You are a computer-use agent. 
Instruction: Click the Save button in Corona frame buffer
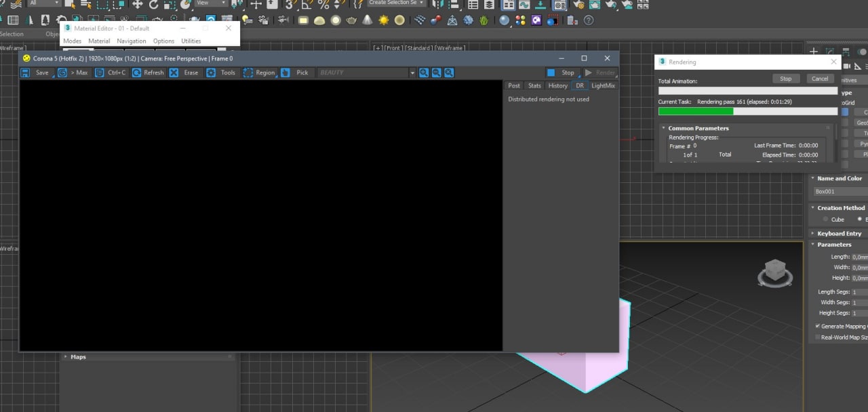36,73
